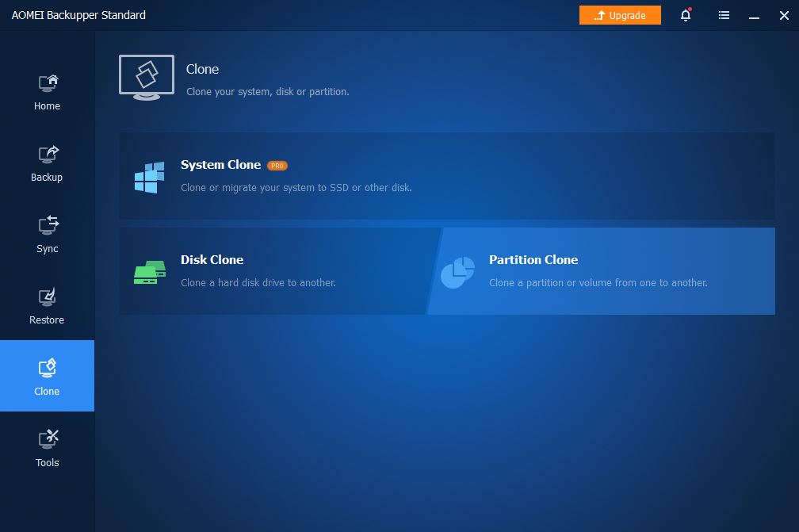Click the 'Sync' label in sidebar
The height and width of the screenshot is (532, 799).
[x=48, y=249]
